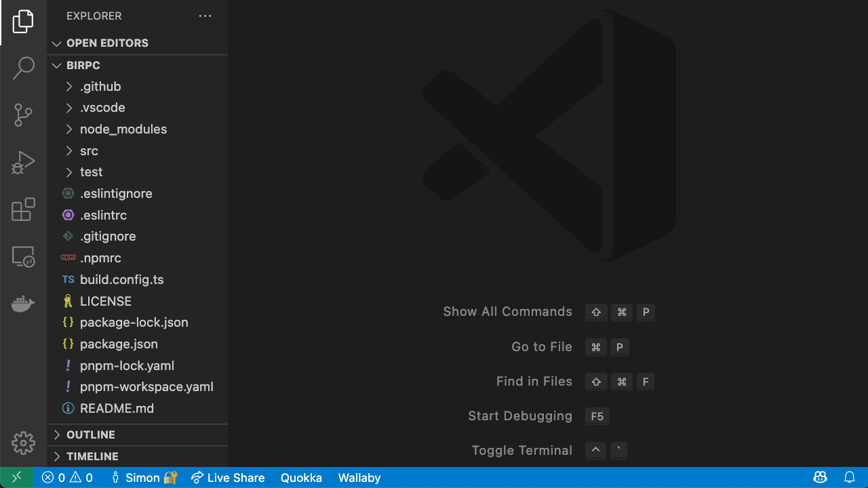The height and width of the screenshot is (488, 868).
Task: Select the README.md file name
Action: [x=117, y=408]
